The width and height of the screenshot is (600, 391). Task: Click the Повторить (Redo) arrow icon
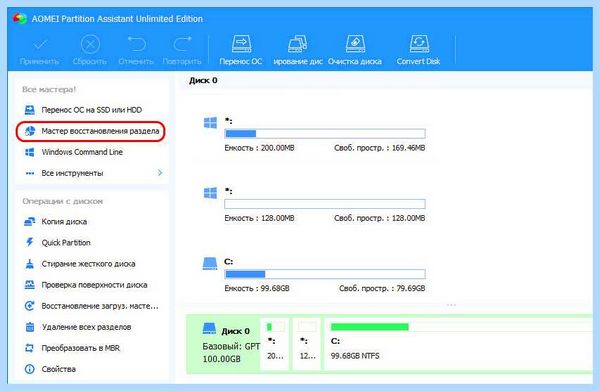[182, 44]
